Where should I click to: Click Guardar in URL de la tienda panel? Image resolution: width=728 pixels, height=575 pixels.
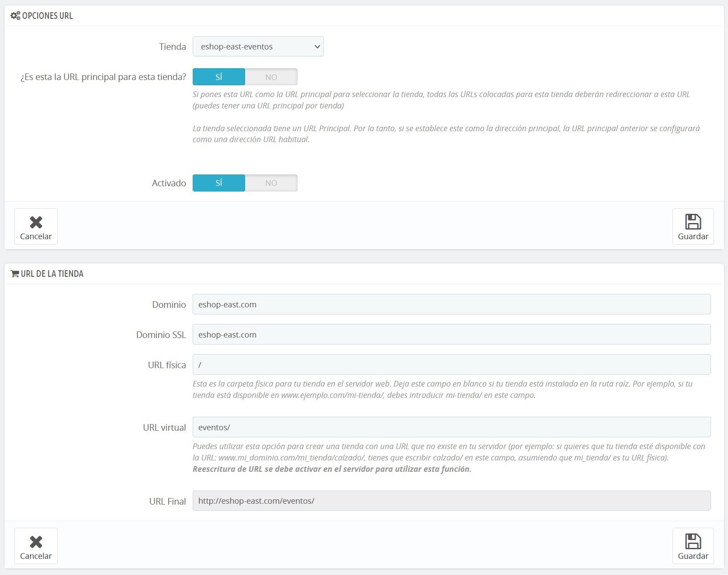(x=693, y=546)
